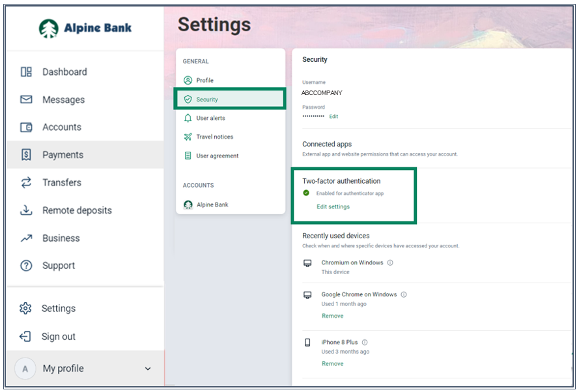Viewport: 579px width, 392px height.
Task: Remove the Google Chrome on Windows device
Action: click(332, 316)
